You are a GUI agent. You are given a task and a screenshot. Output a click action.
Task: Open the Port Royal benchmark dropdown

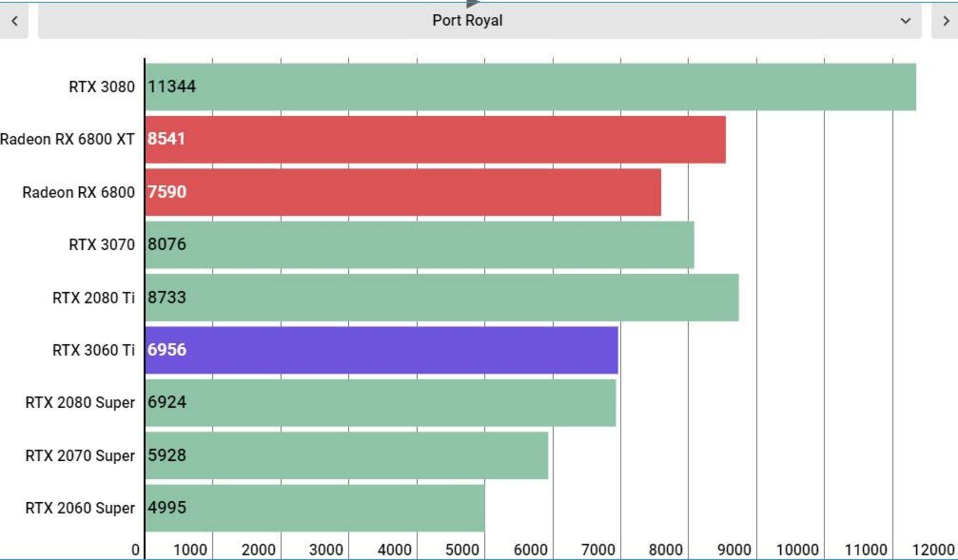pyautogui.click(x=479, y=21)
